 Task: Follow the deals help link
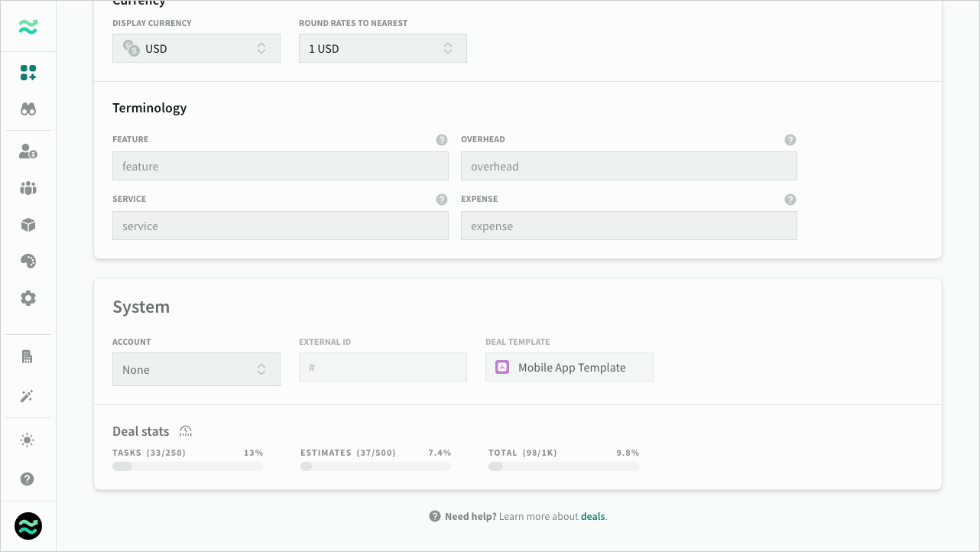point(592,516)
